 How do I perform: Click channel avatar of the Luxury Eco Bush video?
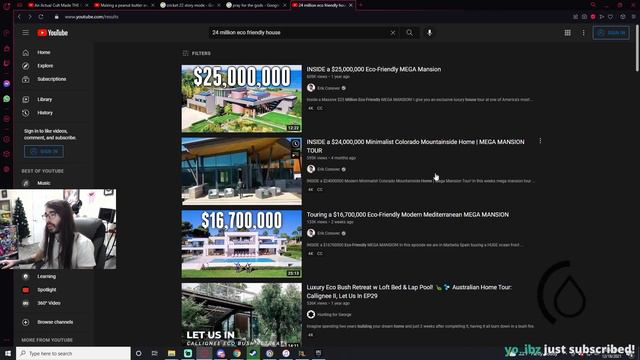(x=311, y=314)
